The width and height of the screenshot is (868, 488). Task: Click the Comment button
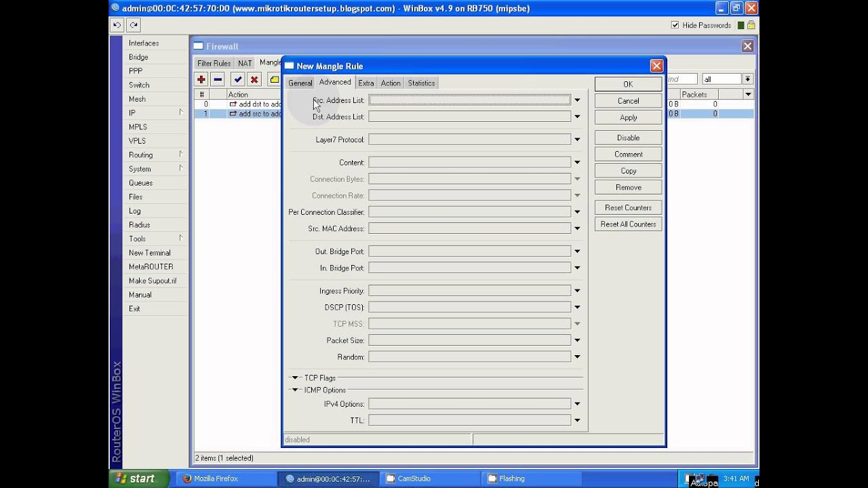click(x=628, y=154)
